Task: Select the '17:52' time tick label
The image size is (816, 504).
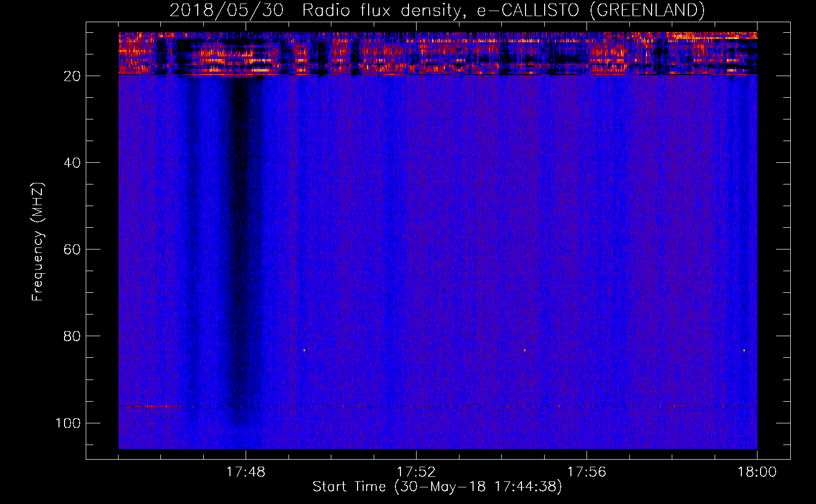Action: click(x=416, y=472)
